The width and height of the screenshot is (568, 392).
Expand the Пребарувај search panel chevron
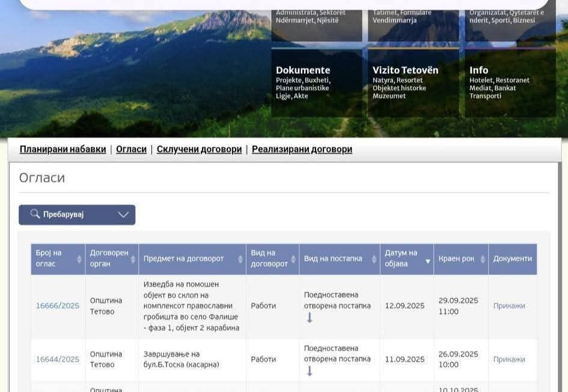point(123,215)
